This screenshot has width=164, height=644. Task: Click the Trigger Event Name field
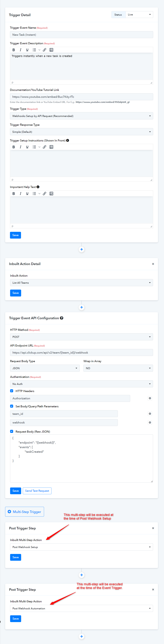[x=81, y=35]
